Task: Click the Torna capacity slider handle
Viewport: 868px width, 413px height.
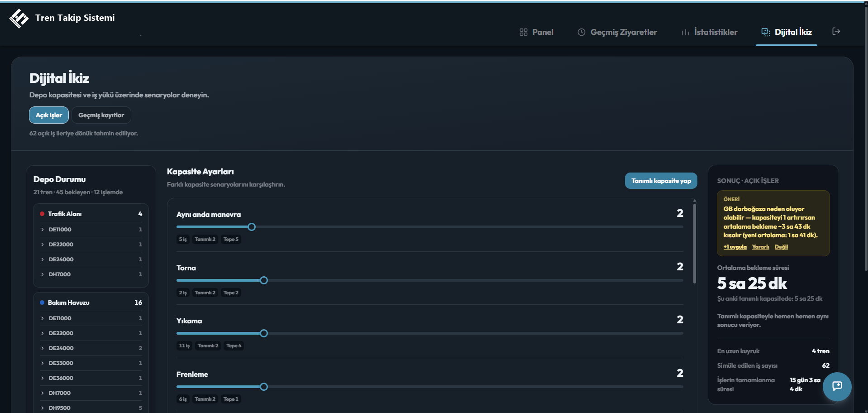Action: [264, 280]
